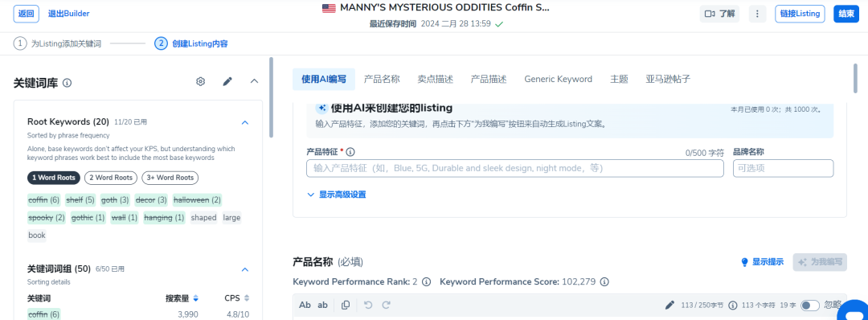Collapse the Root Keywords section
The height and width of the screenshot is (320, 868).
tap(245, 122)
